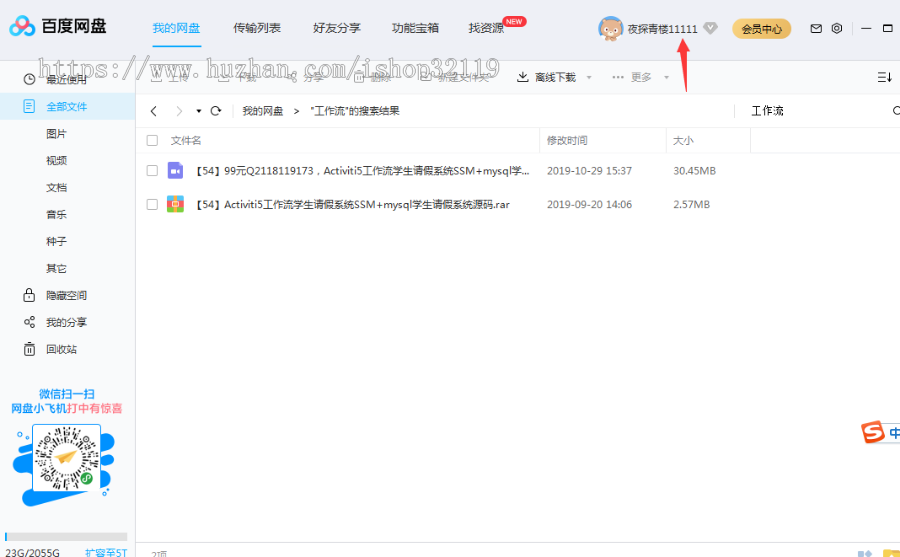Screen dimensions: 900x557
Task: Click the user avatar icon
Action: click(x=610, y=28)
